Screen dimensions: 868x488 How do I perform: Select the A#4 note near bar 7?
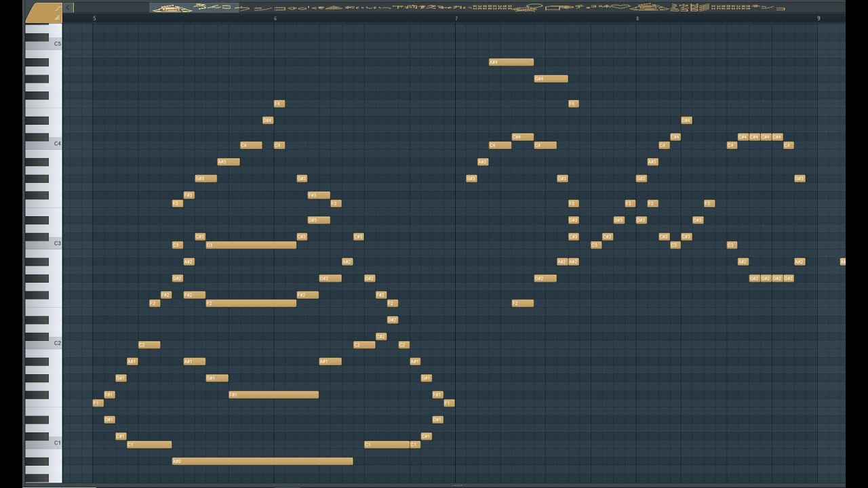[511, 62]
